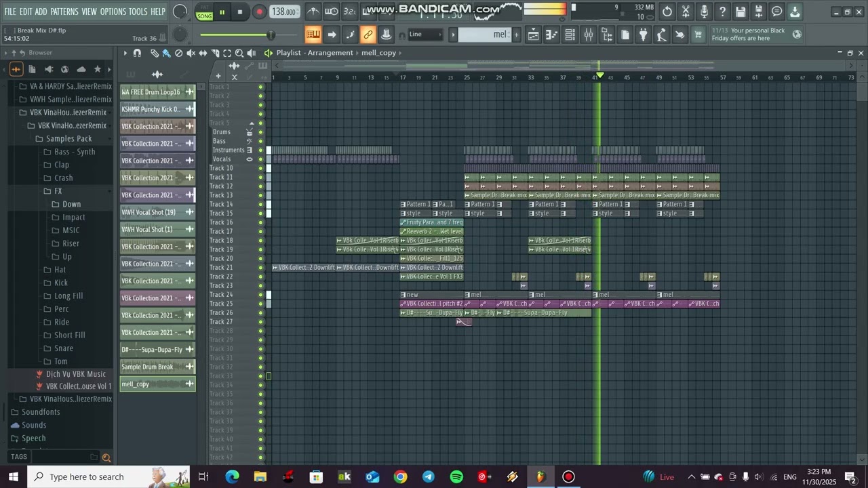This screenshot has width=868, height=488.
Task: Click the red record button
Action: (259, 12)
